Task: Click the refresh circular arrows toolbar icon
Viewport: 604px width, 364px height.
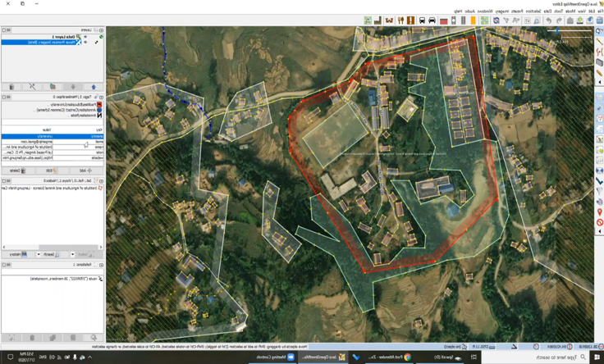Action: point(496,20)
